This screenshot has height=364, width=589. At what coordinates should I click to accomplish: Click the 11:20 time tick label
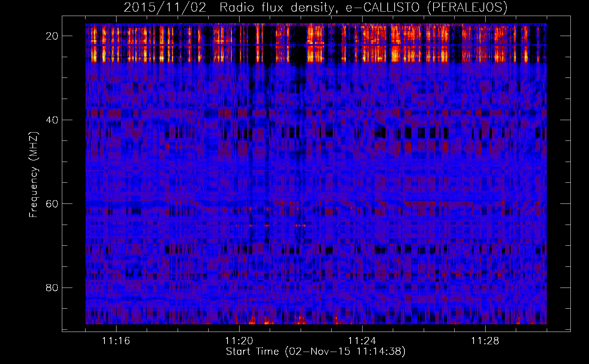tap(239, 341)
